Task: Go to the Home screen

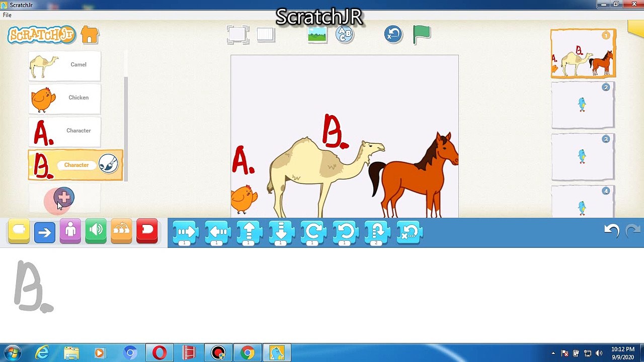Action: pyautogui.click(x=90, y=35)
